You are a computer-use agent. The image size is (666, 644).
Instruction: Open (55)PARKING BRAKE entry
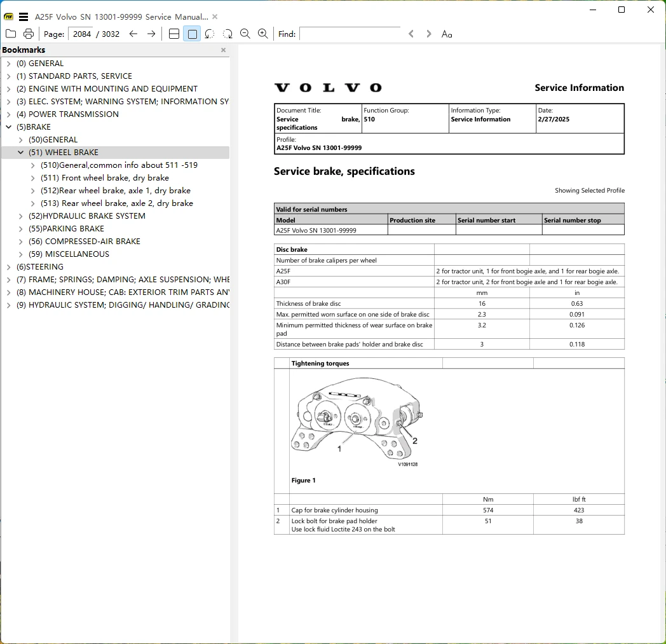66,229
